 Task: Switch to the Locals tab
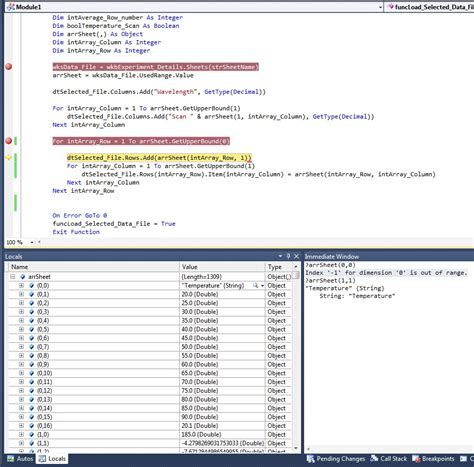[52, 459]
